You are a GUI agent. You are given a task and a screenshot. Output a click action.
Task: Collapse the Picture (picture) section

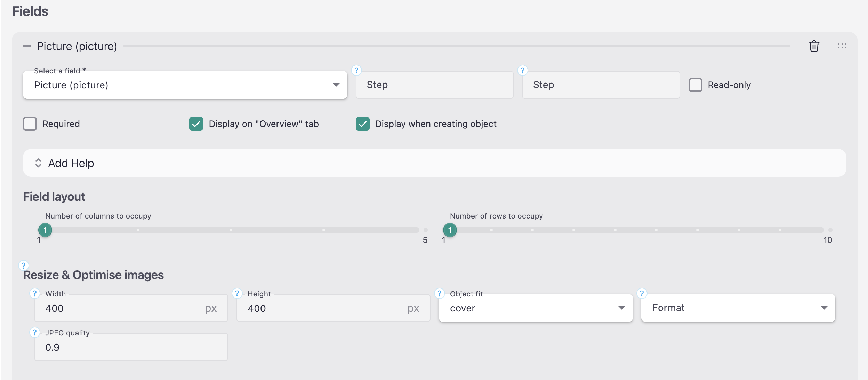pos(27,46)
